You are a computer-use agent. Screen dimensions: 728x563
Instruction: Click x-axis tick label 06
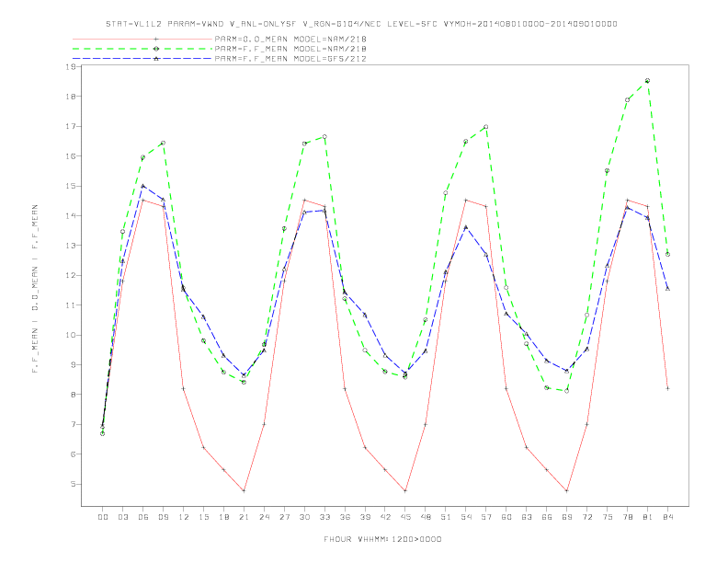point(143,517)
